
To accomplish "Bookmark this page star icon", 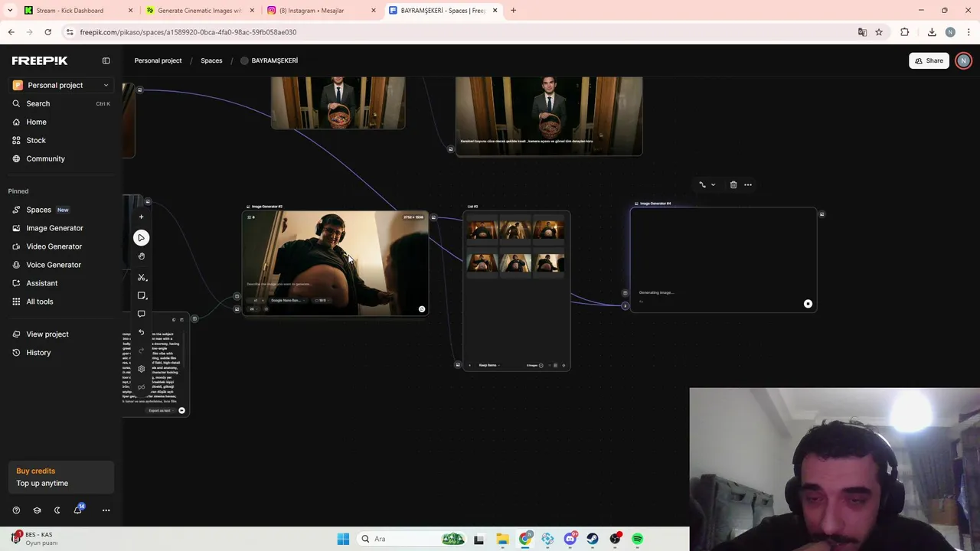I will coord(879,32).
